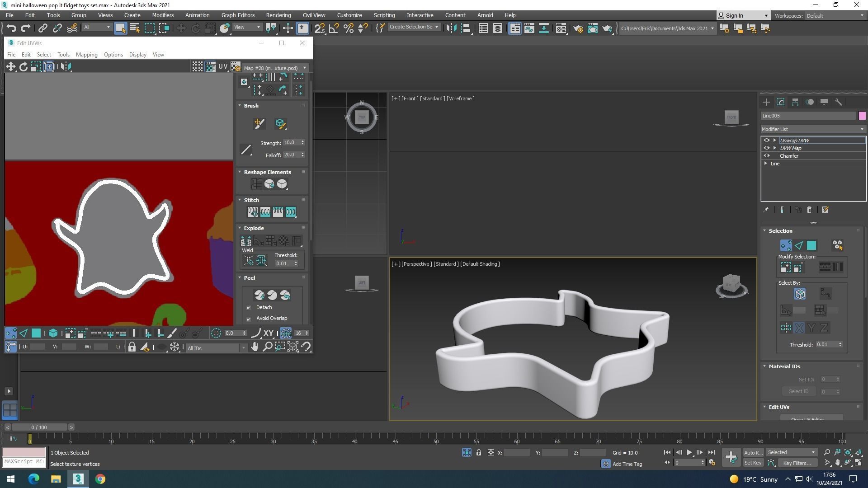Click the pink object color swatch
Screen dimensions: 868x488
(x=862, y=116)
